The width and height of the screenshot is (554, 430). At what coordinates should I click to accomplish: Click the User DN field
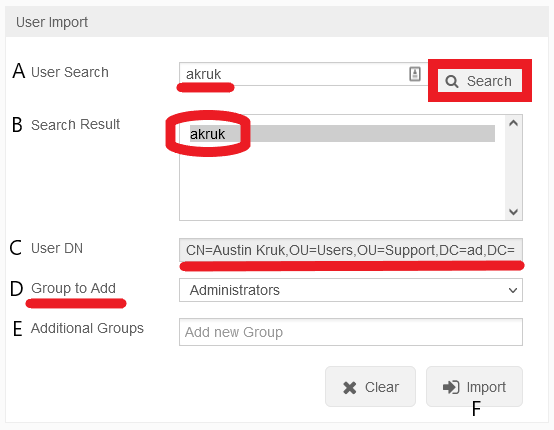pos(351,250)
